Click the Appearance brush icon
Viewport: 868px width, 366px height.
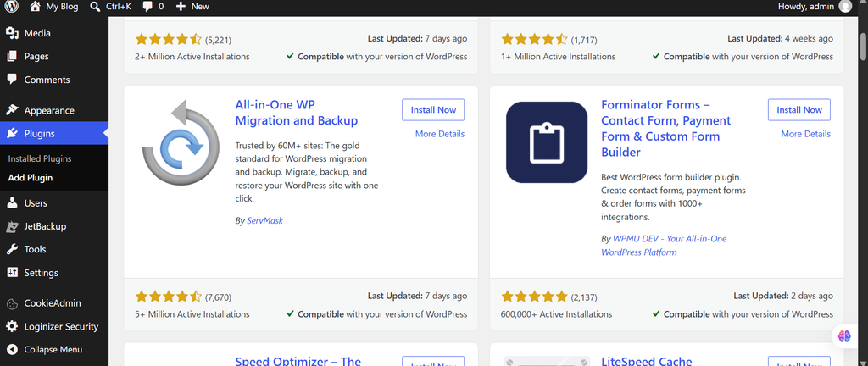pos(12,111)
